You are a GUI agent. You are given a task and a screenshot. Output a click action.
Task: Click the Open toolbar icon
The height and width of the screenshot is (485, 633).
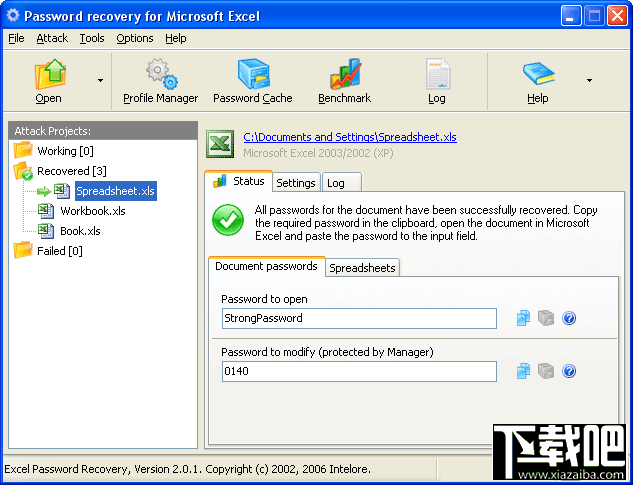(x=50, y=74)
